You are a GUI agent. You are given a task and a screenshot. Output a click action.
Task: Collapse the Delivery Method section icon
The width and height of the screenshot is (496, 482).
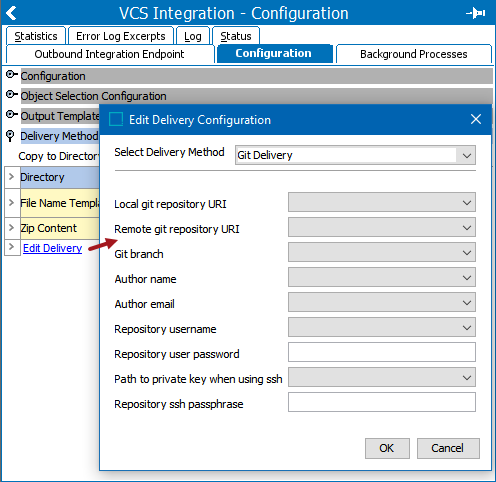10,136
